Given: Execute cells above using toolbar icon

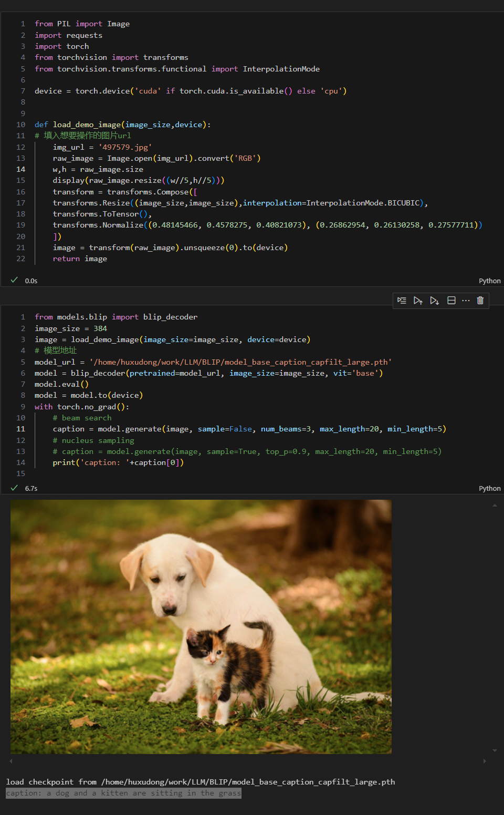Looking at the screenshot, I should [418, 301].
